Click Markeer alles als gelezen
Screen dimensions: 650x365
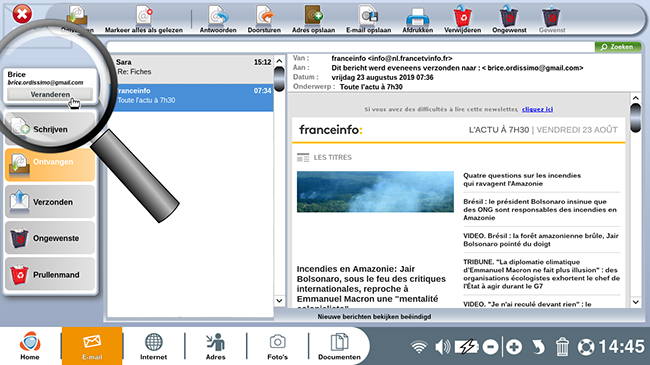coord(143,19)
